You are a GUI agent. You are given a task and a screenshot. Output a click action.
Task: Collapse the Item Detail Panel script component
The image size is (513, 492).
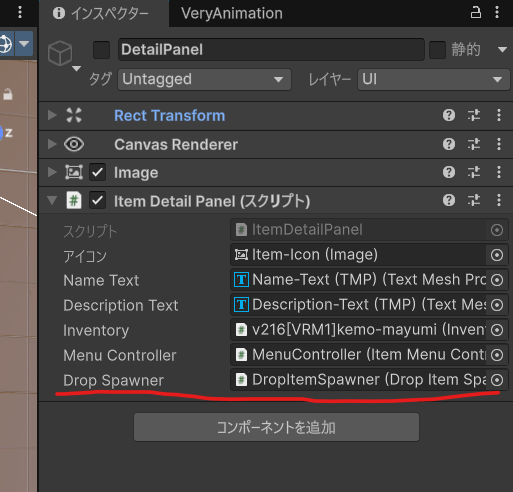point(52,200)
